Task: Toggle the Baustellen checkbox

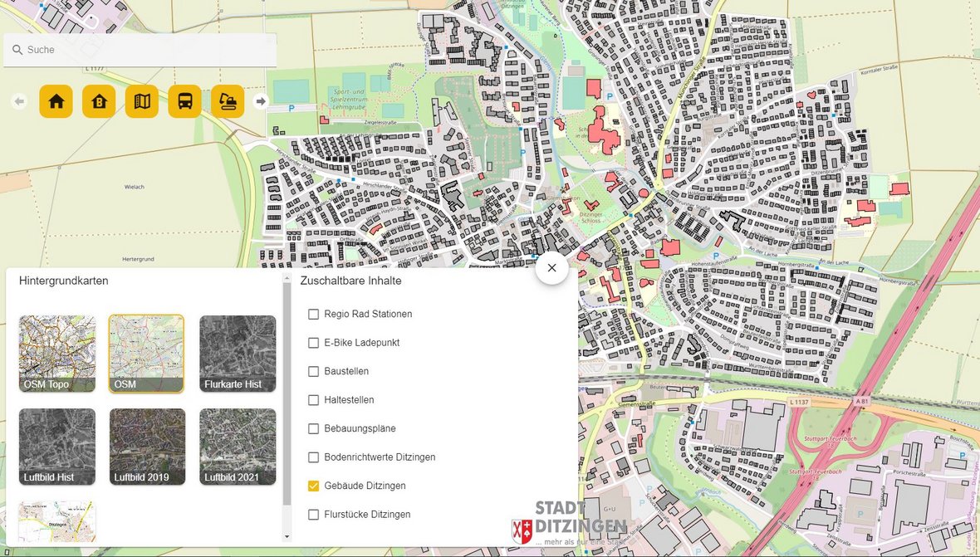Action: pos(314,371)
